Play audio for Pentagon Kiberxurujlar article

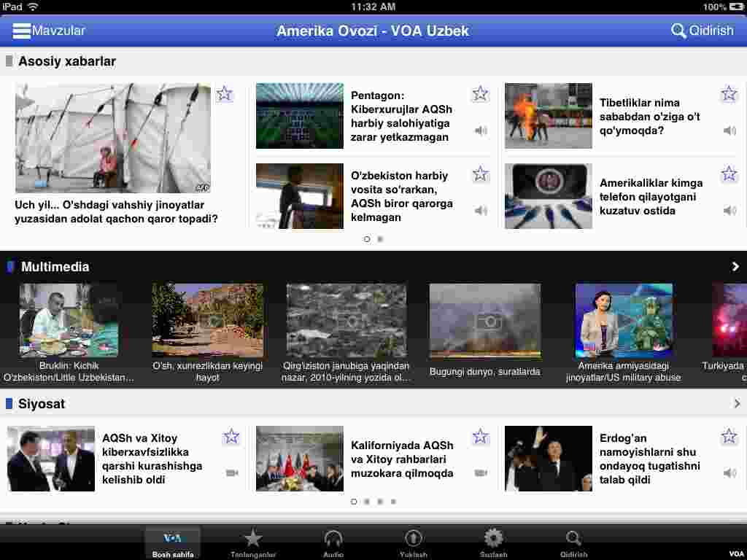[x=481, y=131]
